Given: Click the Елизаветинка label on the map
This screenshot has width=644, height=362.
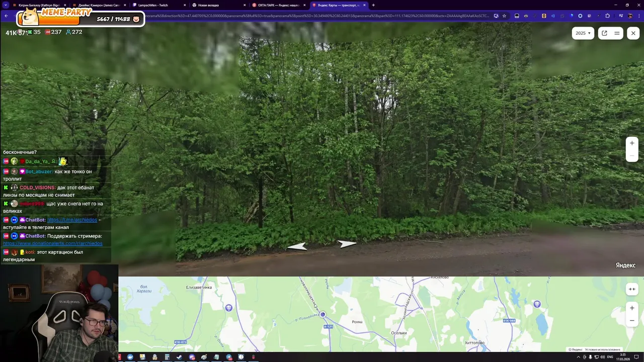Looking at the screenshot, I should [x=199, y=287].
